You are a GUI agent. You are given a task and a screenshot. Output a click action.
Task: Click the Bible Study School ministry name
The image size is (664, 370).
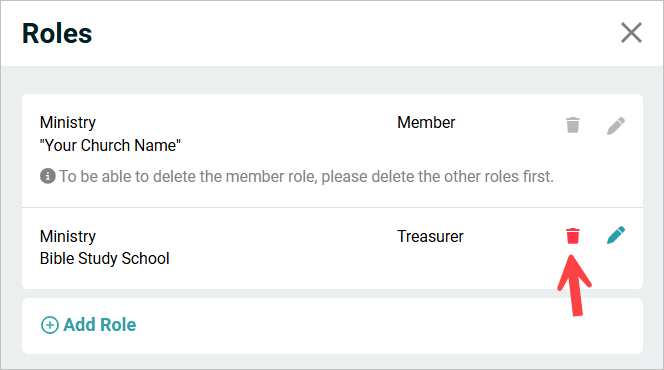click(105, 258)
